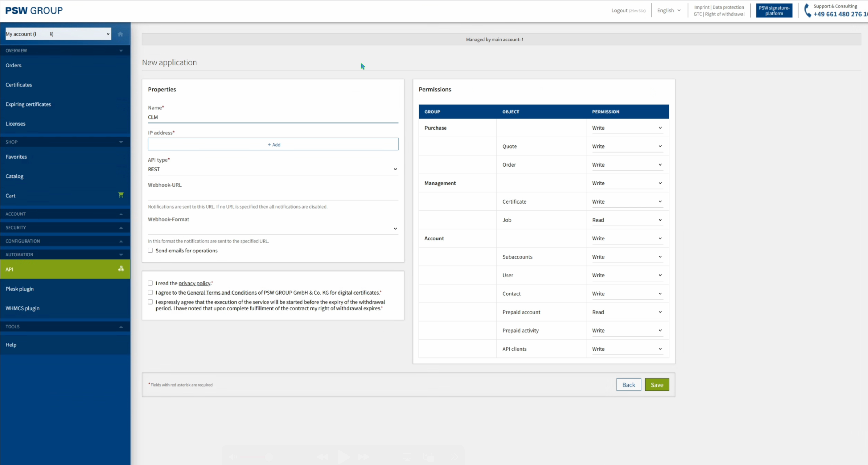Viewport: 868px width, 465px height.
Task: Check the privacy policy agreement box
Action: pyautogui.click(x=150, y=283)
